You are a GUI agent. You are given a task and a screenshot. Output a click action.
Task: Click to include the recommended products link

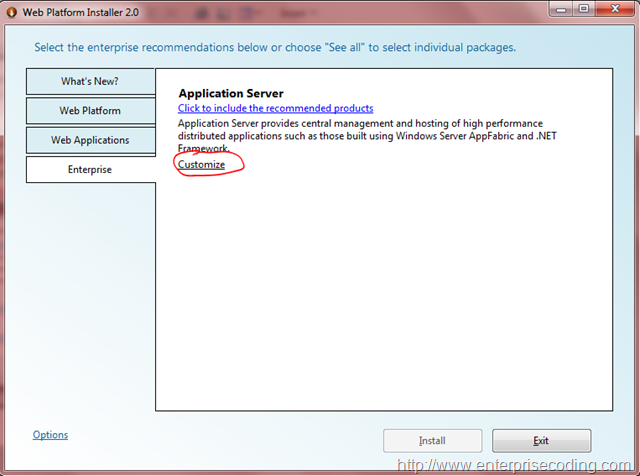pos(276,108)
